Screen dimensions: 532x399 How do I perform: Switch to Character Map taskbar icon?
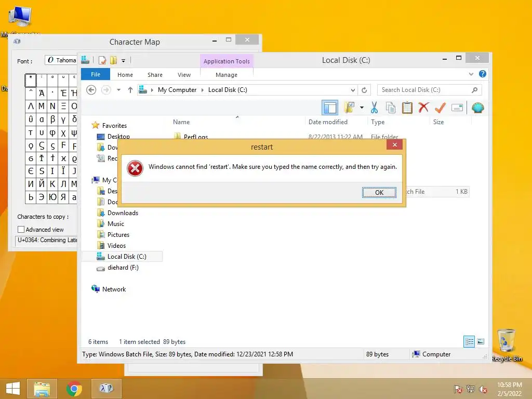[107, 389]
